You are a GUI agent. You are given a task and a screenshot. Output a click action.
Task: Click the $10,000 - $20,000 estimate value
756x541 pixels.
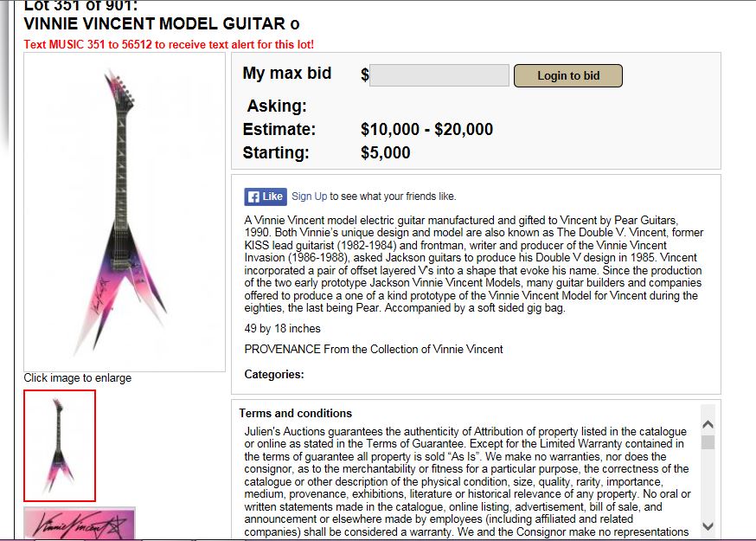pyautogui.click(x=426, y=130)
